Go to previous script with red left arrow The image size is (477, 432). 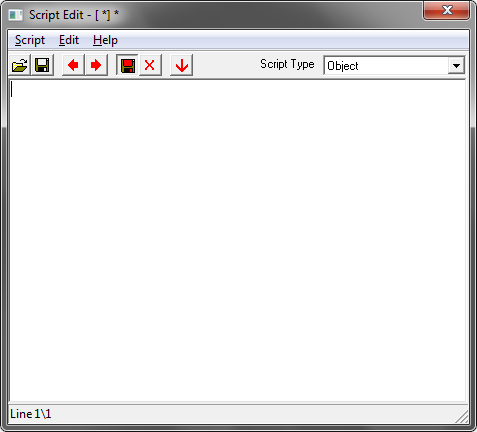coord(73,65)
